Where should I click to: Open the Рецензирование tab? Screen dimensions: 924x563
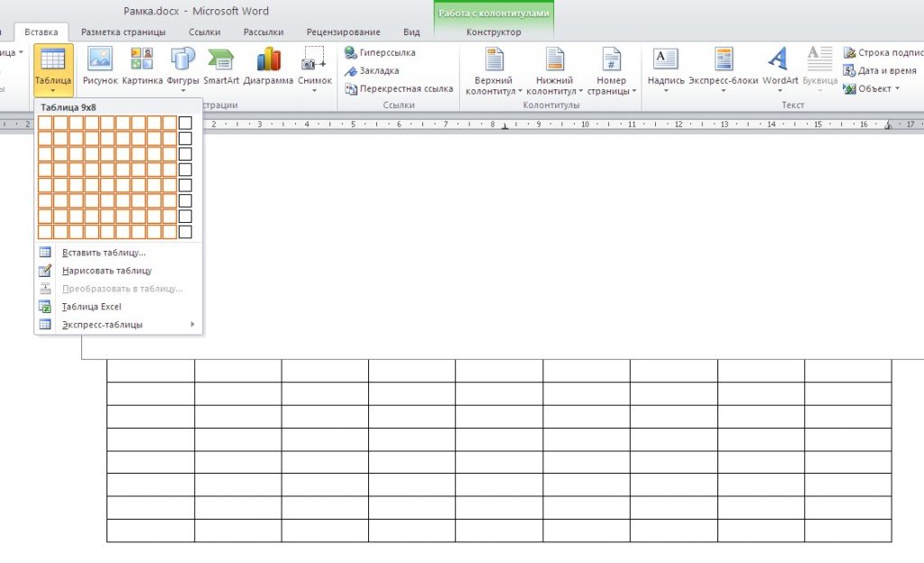(343, 32)
